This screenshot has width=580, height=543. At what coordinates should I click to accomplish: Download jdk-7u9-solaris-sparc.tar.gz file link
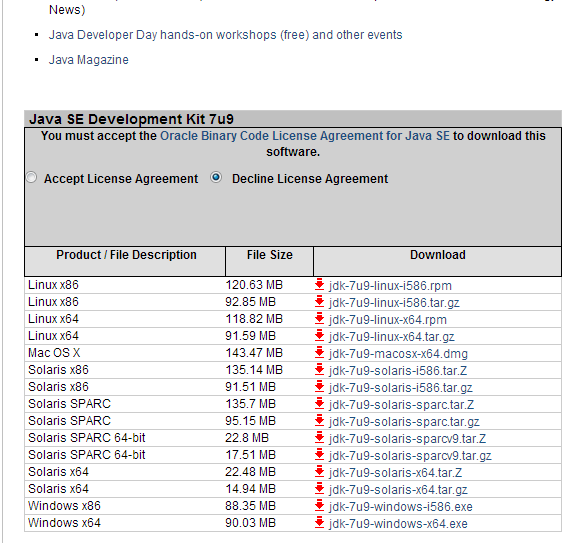pos(404,422)
